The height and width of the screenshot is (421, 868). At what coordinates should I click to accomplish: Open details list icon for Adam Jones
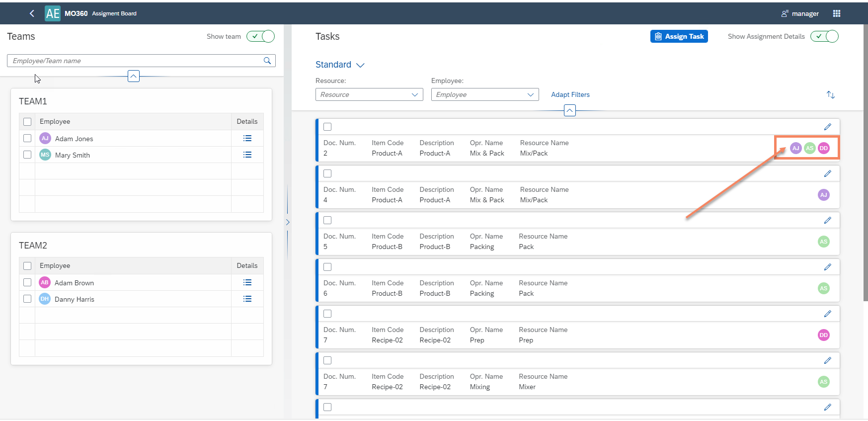247,138
